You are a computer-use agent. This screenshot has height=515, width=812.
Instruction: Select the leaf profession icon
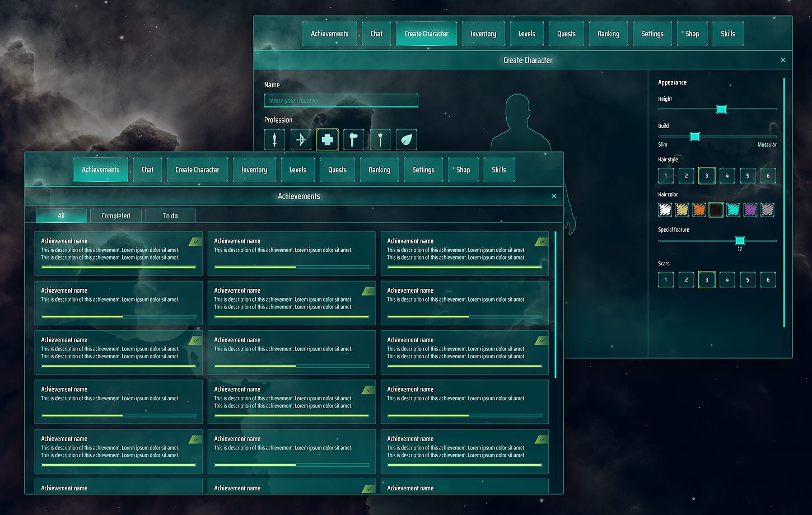[407, 139]
